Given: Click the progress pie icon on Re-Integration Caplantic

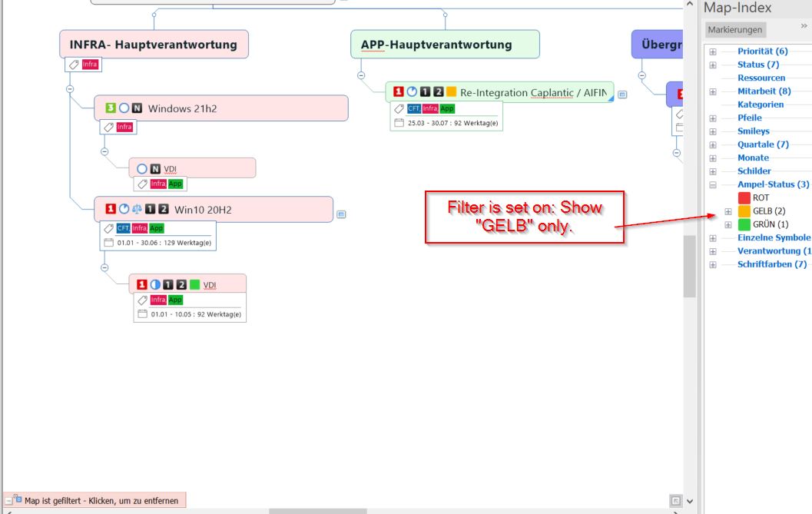Looking at the screenshot, I should [x=412, y=92].
